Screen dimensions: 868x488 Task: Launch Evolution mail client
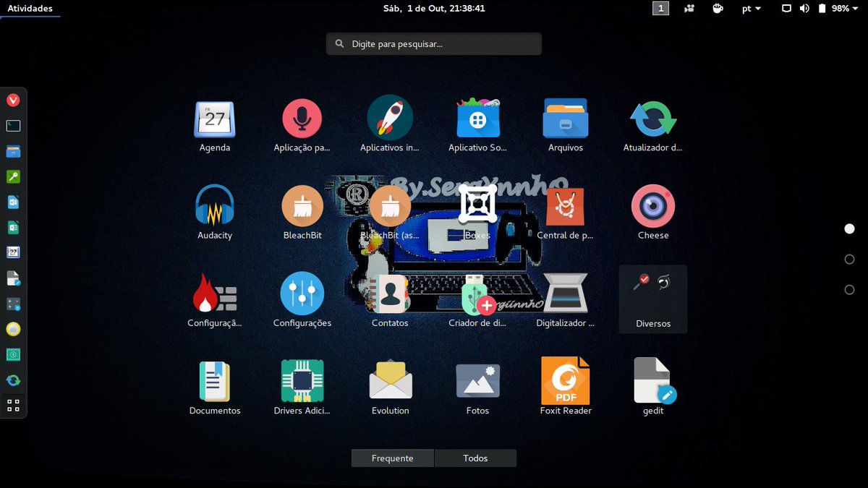pyautogui.click(x=391, y=380)
